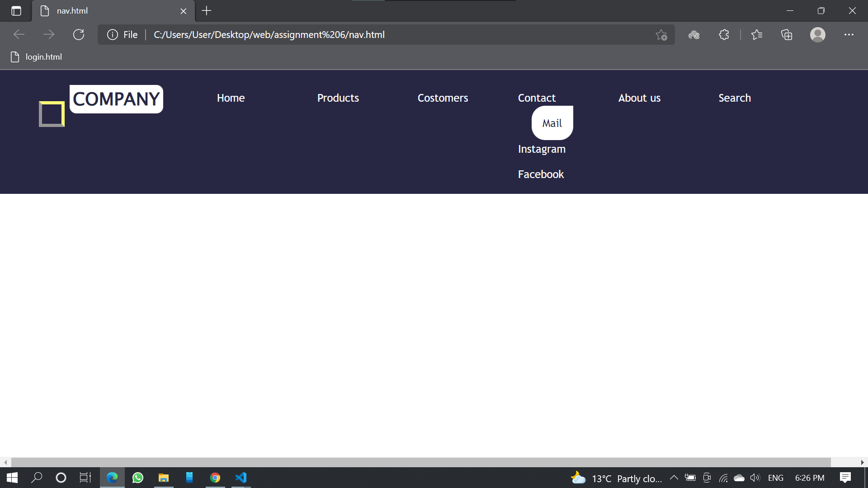Open the Windows Start menu
Screen dimensions: 868x488
tap(12, 478)
